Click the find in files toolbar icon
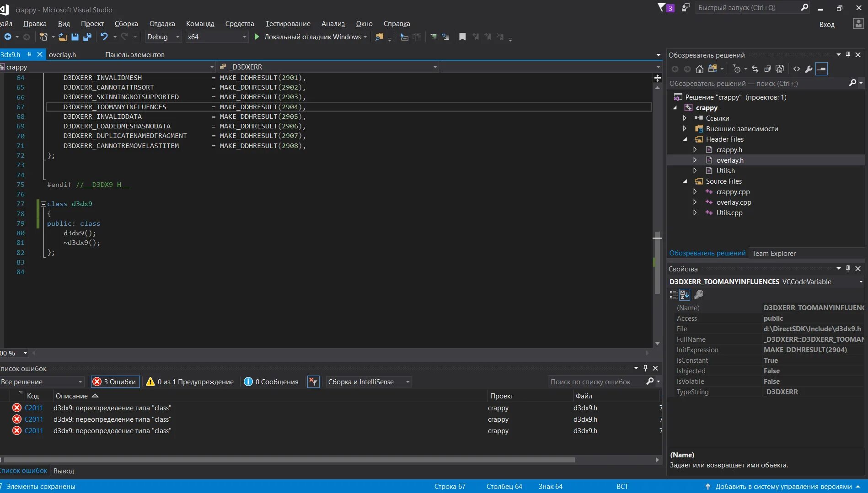 [379, 37]
